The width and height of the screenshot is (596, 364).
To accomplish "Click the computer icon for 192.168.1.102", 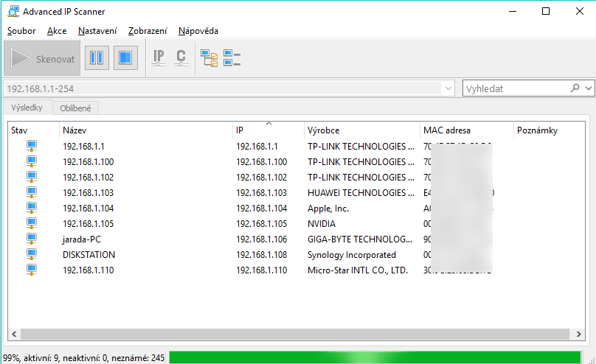I will tap(32, 178).
